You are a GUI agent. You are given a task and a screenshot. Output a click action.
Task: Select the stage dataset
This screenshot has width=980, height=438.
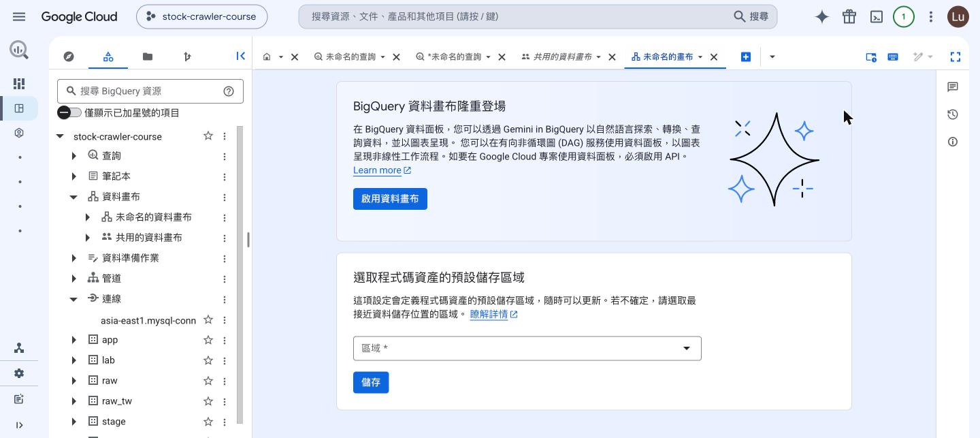click(114, 422)
